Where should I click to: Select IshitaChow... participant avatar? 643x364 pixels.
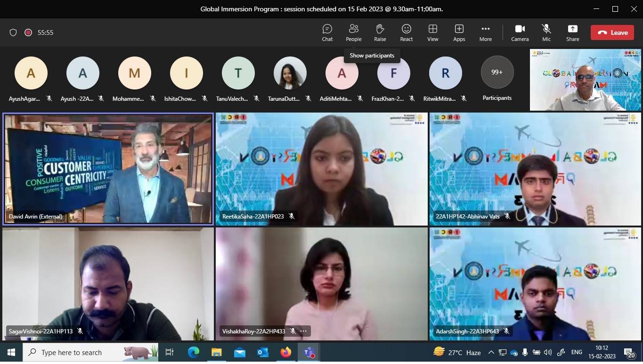[x=187, y=73]
